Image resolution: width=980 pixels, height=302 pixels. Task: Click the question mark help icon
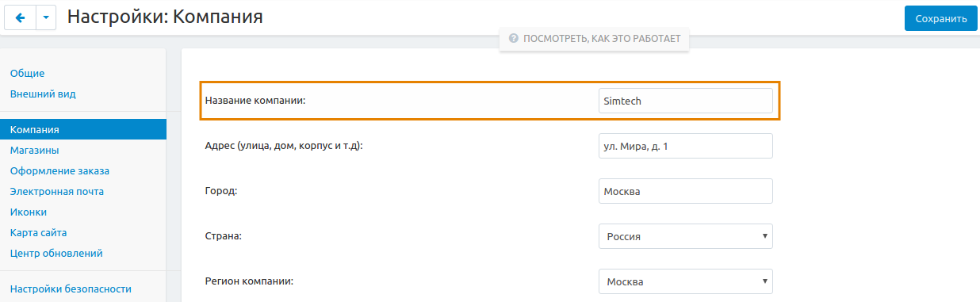click(x=514, y=38)
